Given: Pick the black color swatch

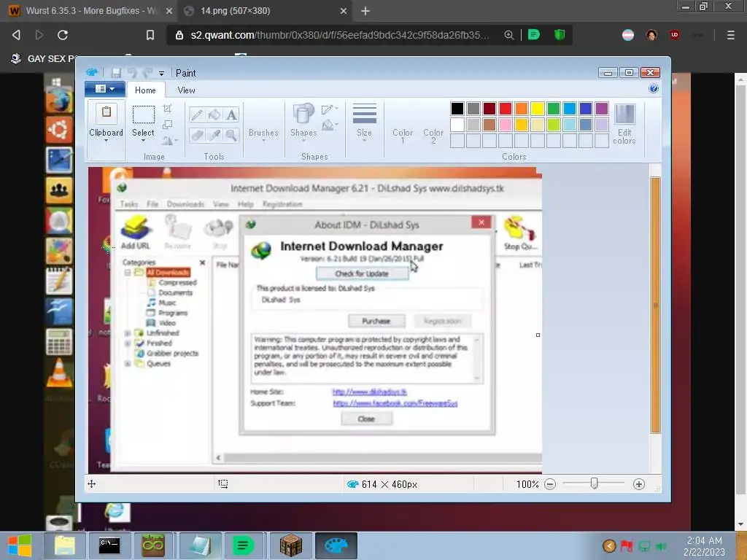Looking at the screenshot, I should pos(457,109).
